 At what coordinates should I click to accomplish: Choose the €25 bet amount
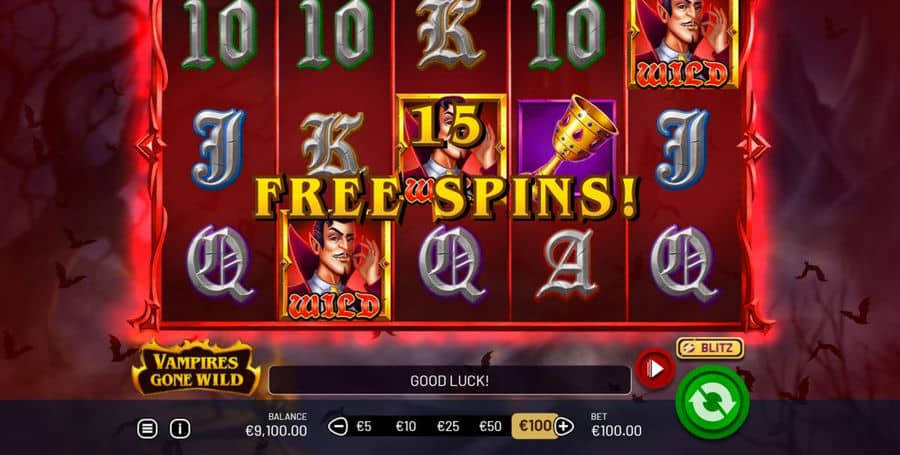click(x=448, y=426)
